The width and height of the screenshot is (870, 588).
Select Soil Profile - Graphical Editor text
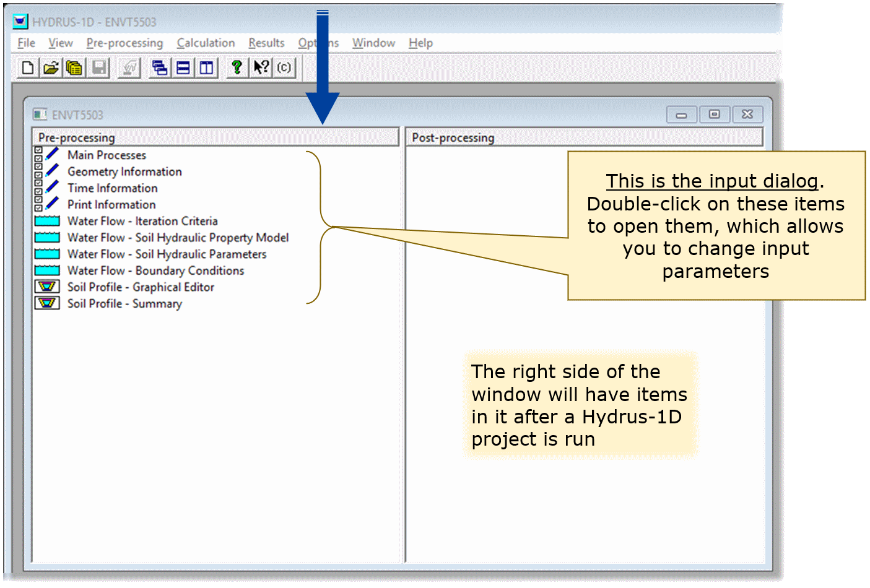pyautogui.click(x=141, y=287)
